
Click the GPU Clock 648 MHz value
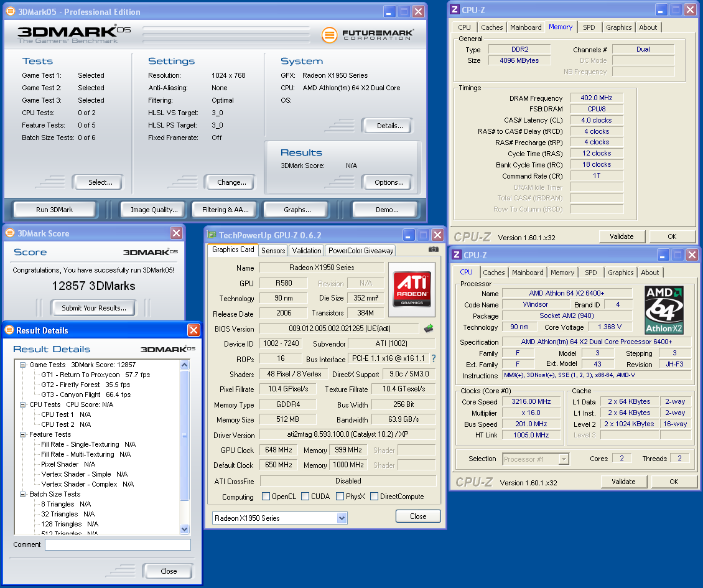[x=279, y=450]
